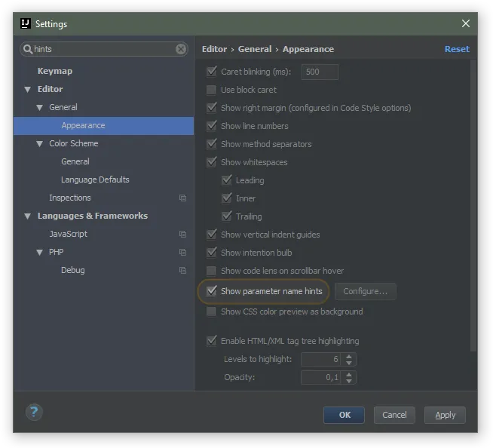Viewport: 493px width, 448px height.
Task: Click Caret blinking milliseconds field
Action: point(320,72)
